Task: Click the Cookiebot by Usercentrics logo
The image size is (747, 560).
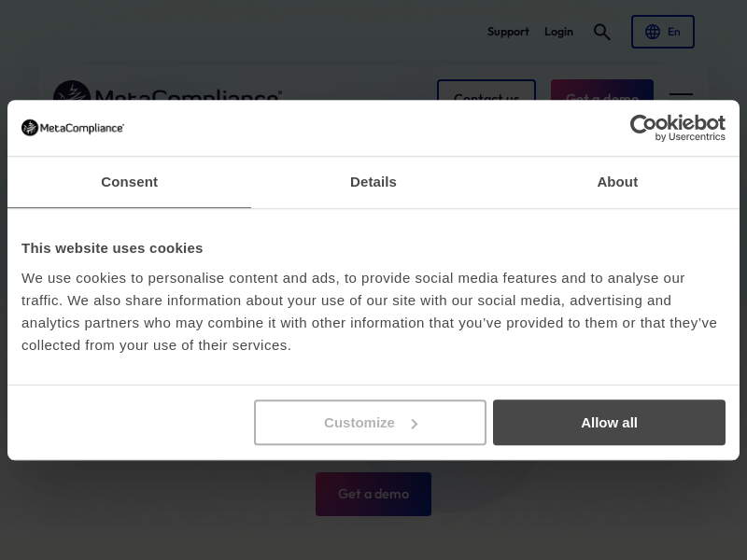Action: tap(677, 128)
